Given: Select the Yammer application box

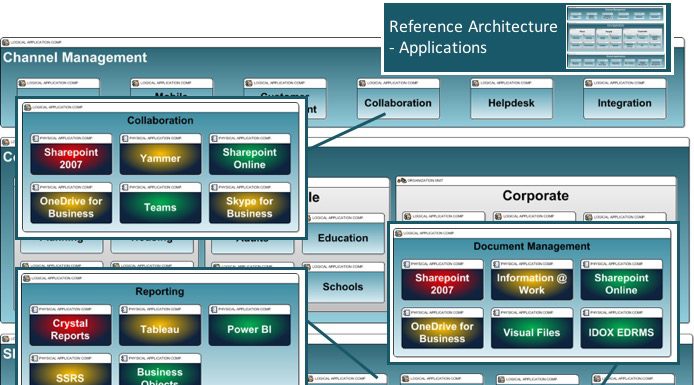Looking at the screenshot, I should [160, 154].
